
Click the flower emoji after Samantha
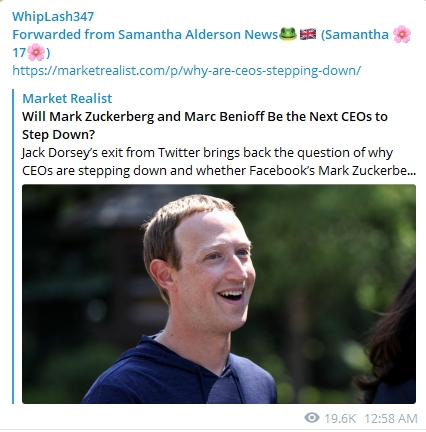[402, 34]
